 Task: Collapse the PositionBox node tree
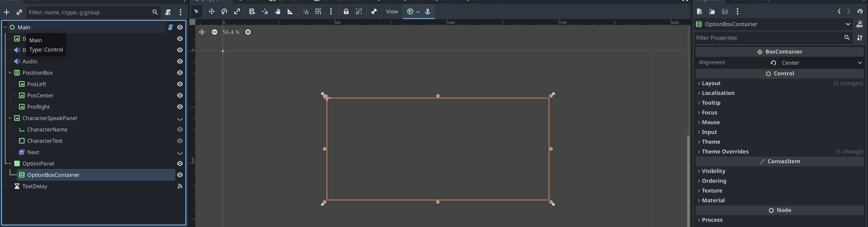coord(10,73)
